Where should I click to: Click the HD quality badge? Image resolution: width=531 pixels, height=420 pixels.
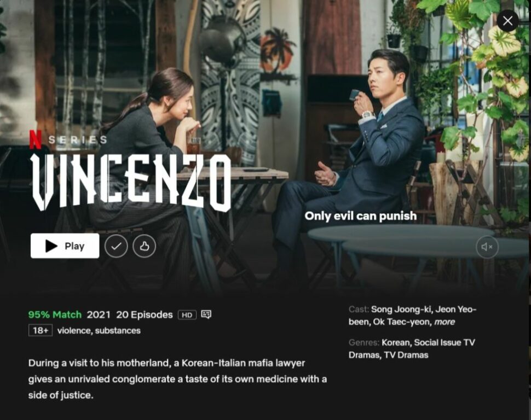pos(187,315)
